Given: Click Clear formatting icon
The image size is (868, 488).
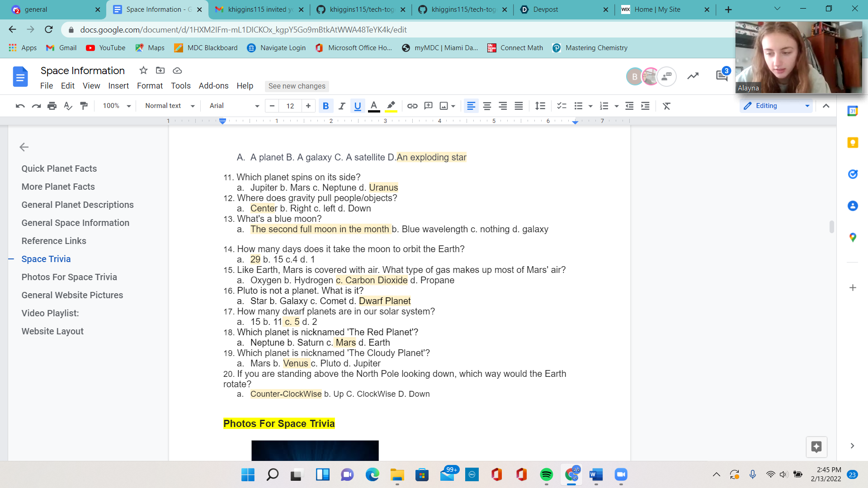Looking at the screenshot, I should [x=666, y=106].
